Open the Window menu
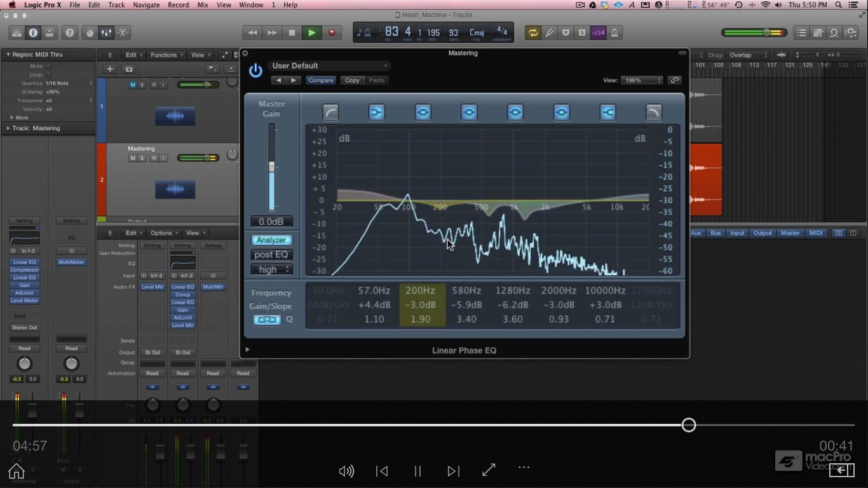This screenshot has width=868, height=488. 251,5
